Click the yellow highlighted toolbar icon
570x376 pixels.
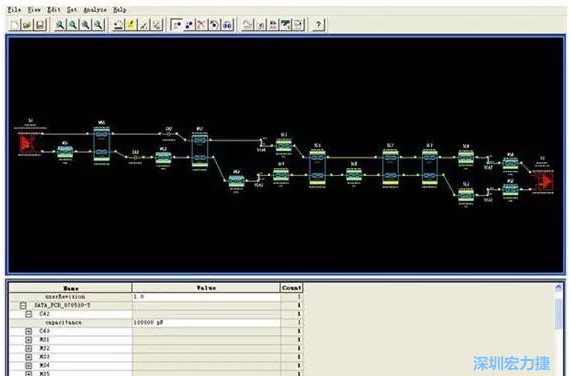pos(131,25)
